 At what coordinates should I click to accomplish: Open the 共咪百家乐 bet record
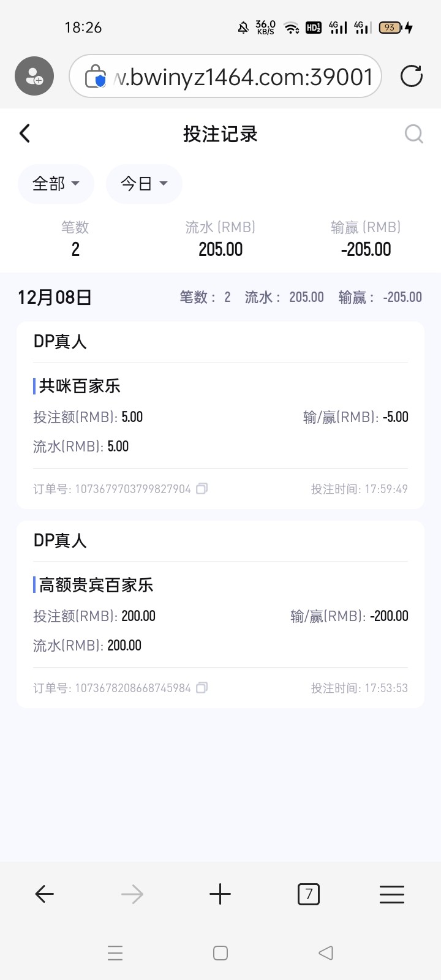pos(221,417)
